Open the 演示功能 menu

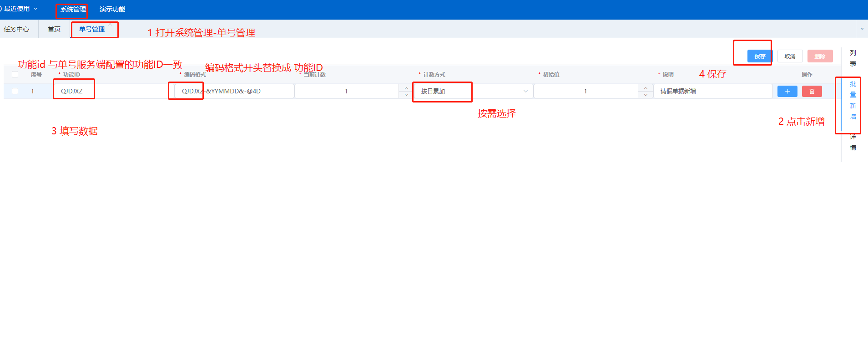(112, 9)
